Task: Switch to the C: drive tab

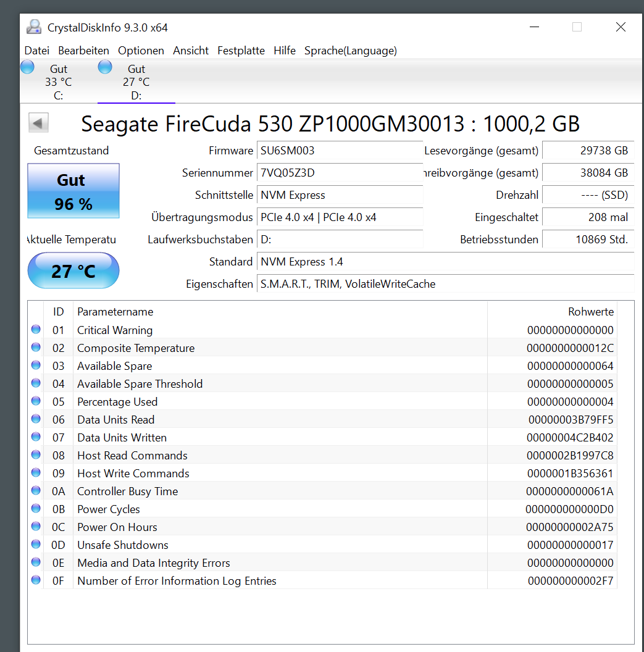Action: coord(58,82)
